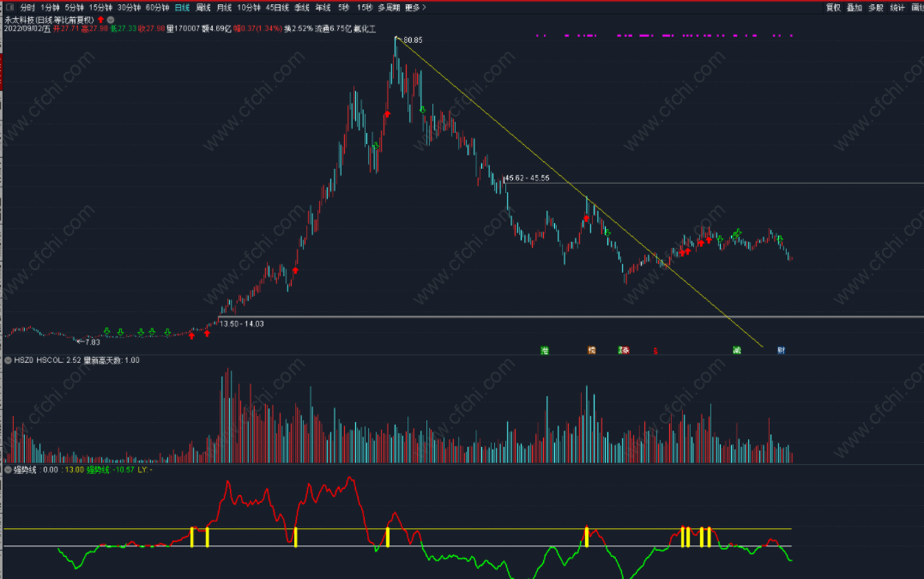Click the 7.83 low price label
924x579 pixels.
tap(93, 341)
